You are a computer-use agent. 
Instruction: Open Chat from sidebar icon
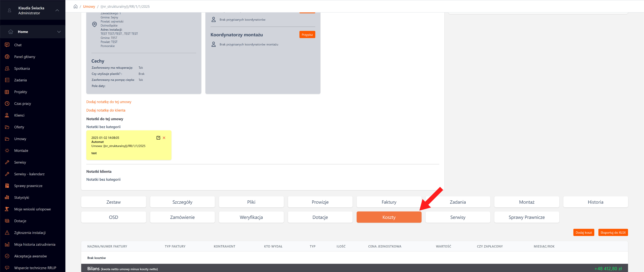[7, 45]
